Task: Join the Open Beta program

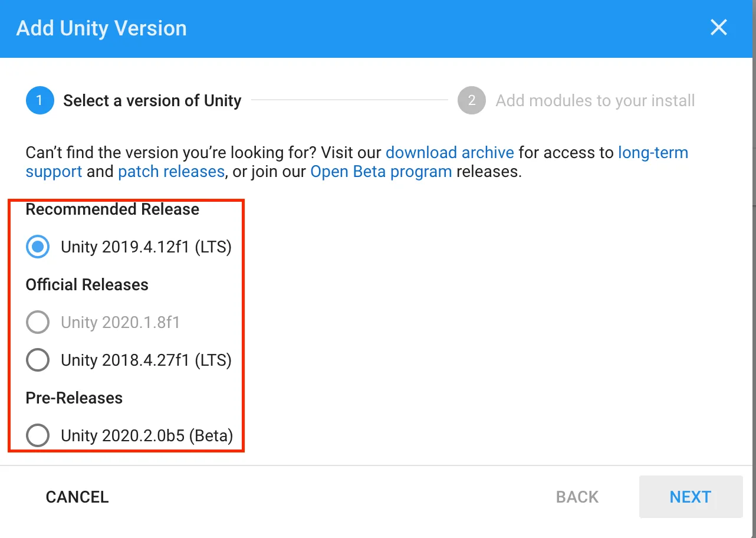Action: [x=381, y=171]
